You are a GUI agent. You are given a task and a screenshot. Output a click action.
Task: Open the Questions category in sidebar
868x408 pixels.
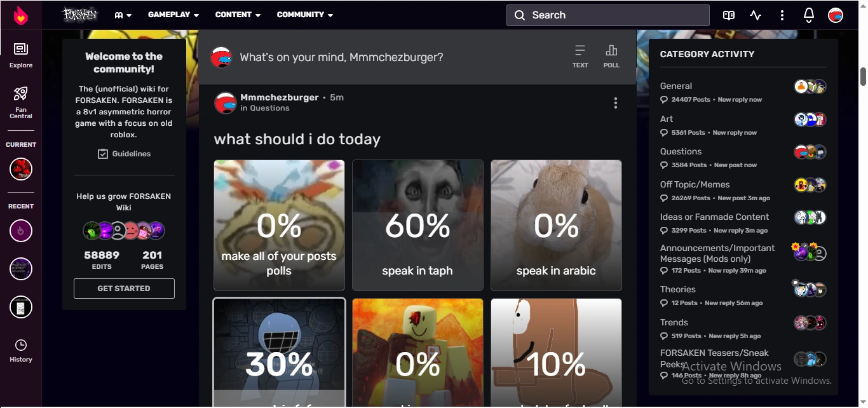[681, 151]
